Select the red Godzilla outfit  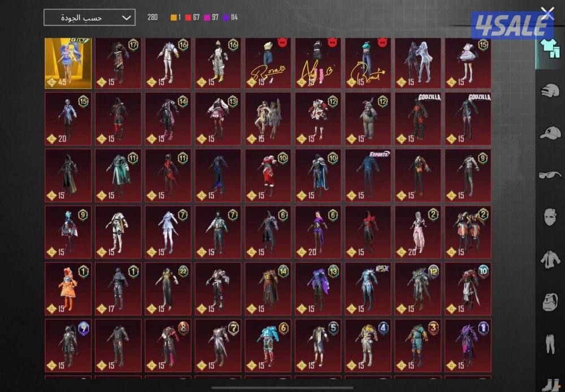click(418, 119)
